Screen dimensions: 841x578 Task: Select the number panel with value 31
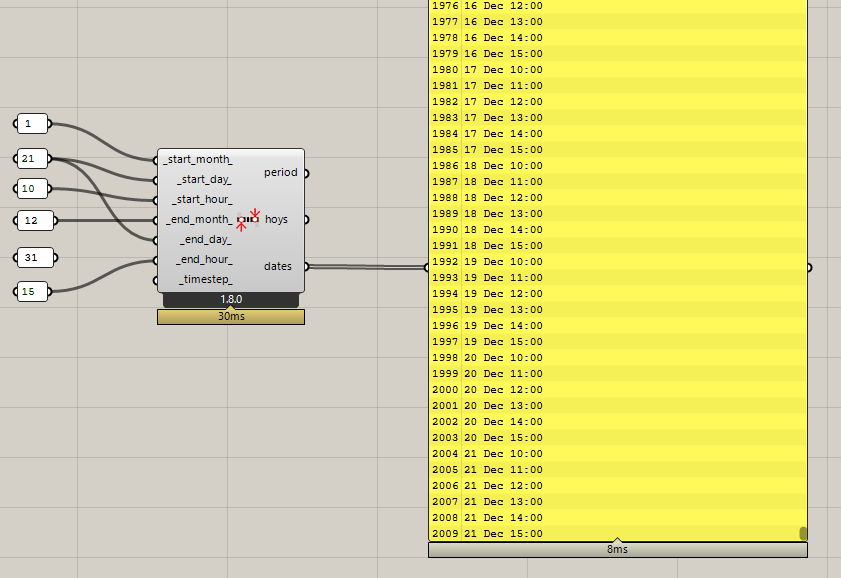35,258
